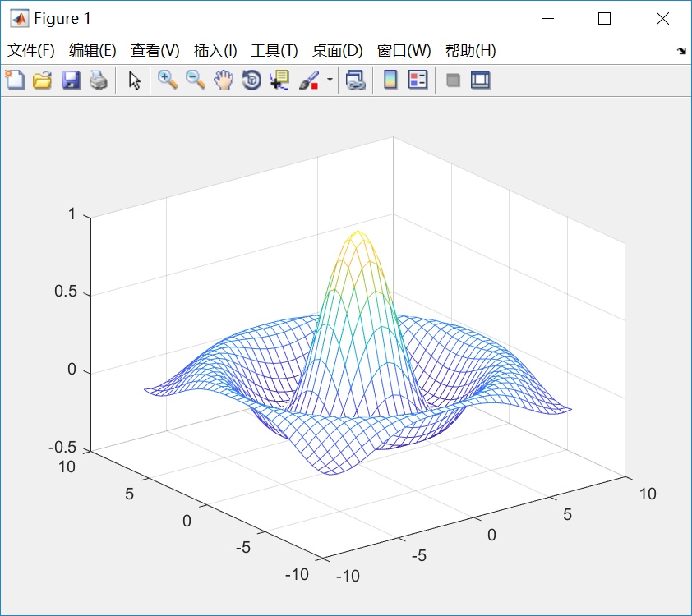692x616 pixels.
Task: Enable the Rotate 3D tool
Action: [x=251, y=80]
